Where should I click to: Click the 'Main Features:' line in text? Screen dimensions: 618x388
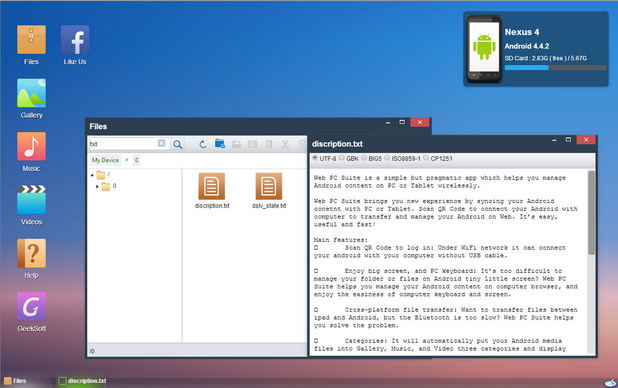click(341, 240)
